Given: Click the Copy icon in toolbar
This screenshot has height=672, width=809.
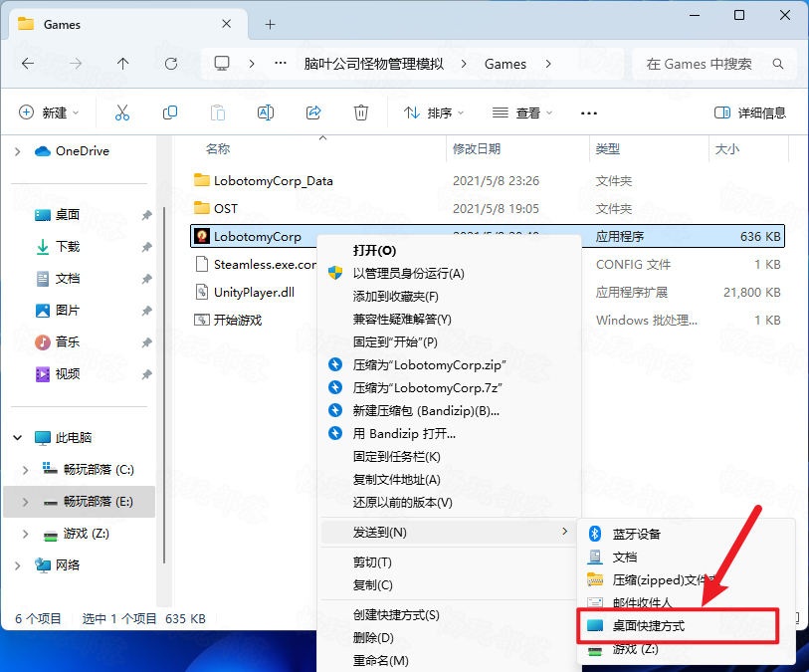Looking at the screenshot, I should (x=170, y=112).
